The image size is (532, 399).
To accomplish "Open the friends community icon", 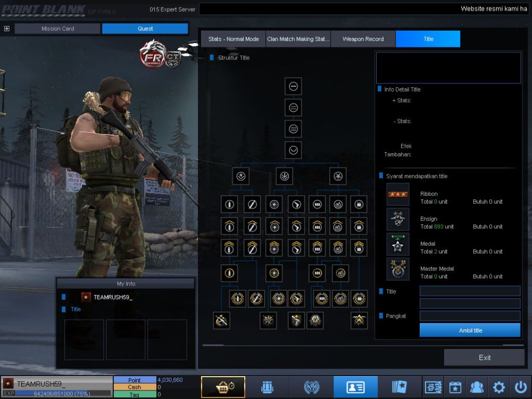I will point(477,387).
